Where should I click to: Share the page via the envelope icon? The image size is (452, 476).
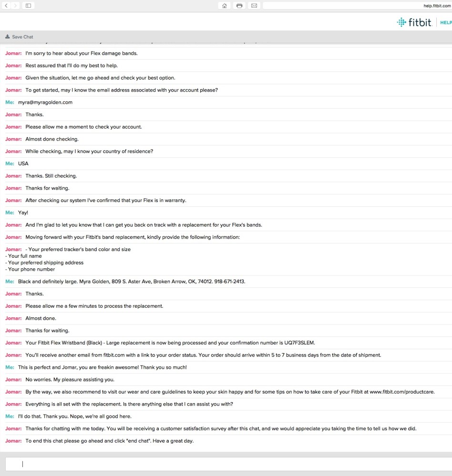click(x=254, y=6)
